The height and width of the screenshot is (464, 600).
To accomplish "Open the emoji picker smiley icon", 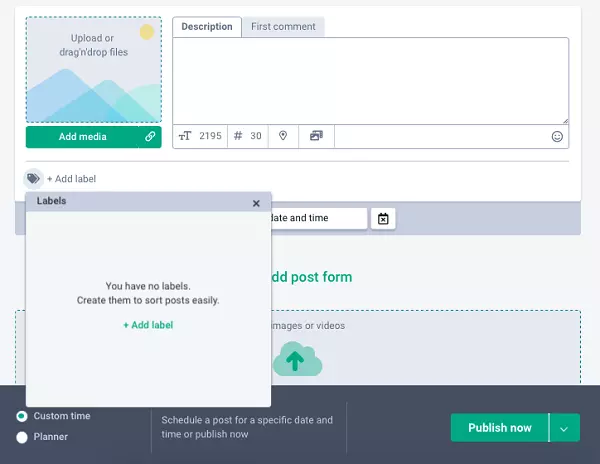I will (557, 137).
